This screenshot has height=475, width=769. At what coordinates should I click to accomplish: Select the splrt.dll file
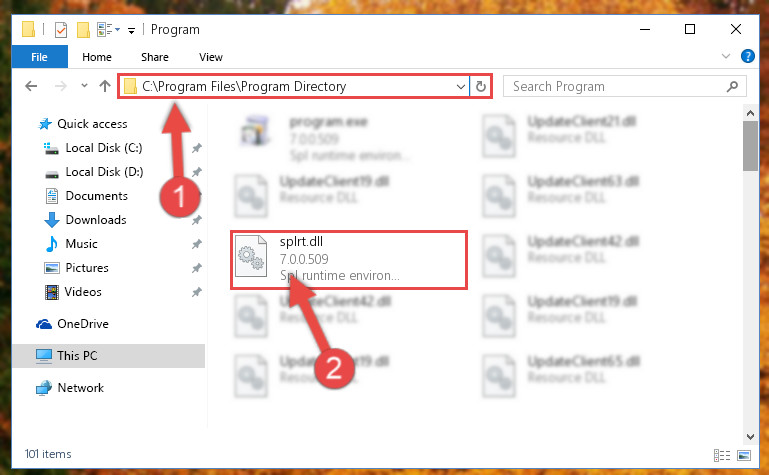pos(348,259)
